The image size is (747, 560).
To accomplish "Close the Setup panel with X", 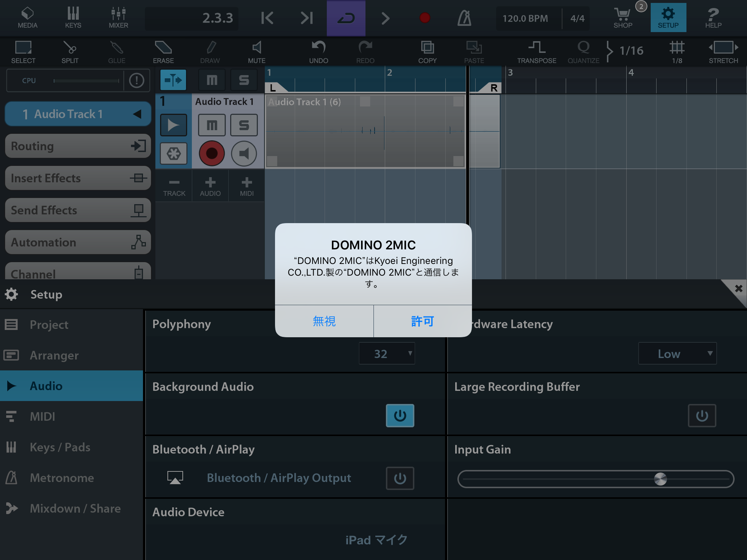I will click(x=738, y=289).
